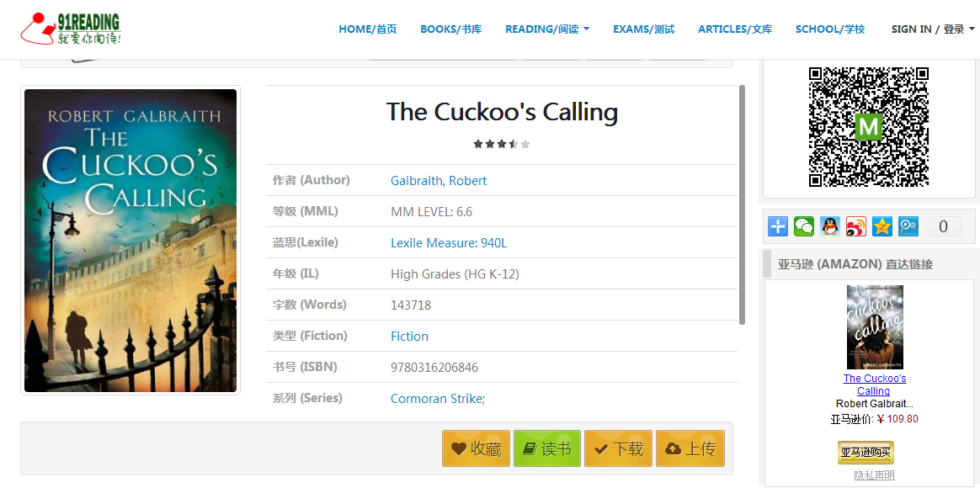
Task: Open the blue plus more-sharing icon
Action: 778,226
